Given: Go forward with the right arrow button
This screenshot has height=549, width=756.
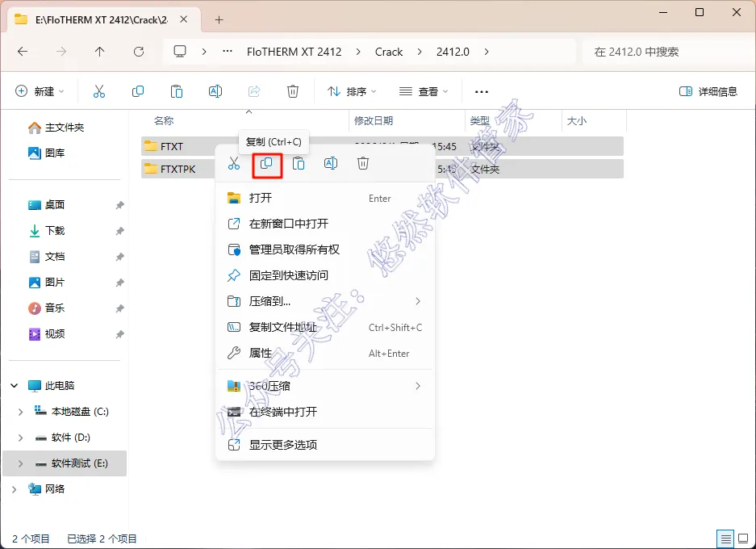Looking at the screenshot, I should coord(61,52).
